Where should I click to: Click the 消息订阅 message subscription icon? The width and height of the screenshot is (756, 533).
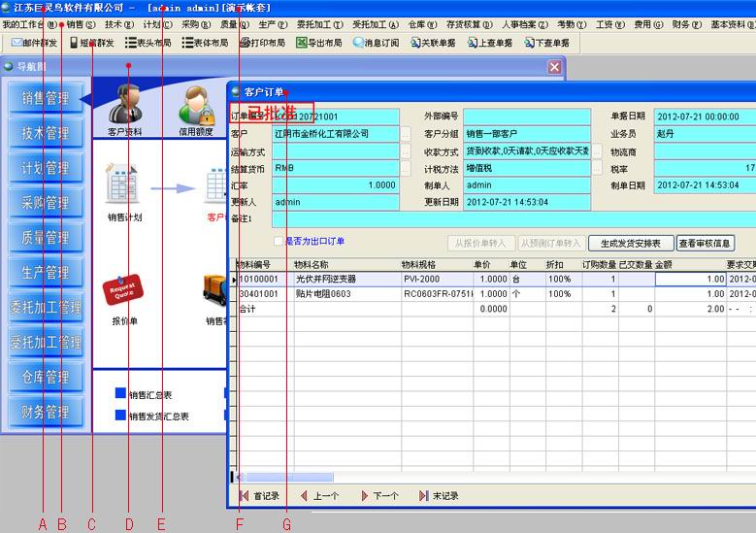pyautogui.click(x=376, y=43)
